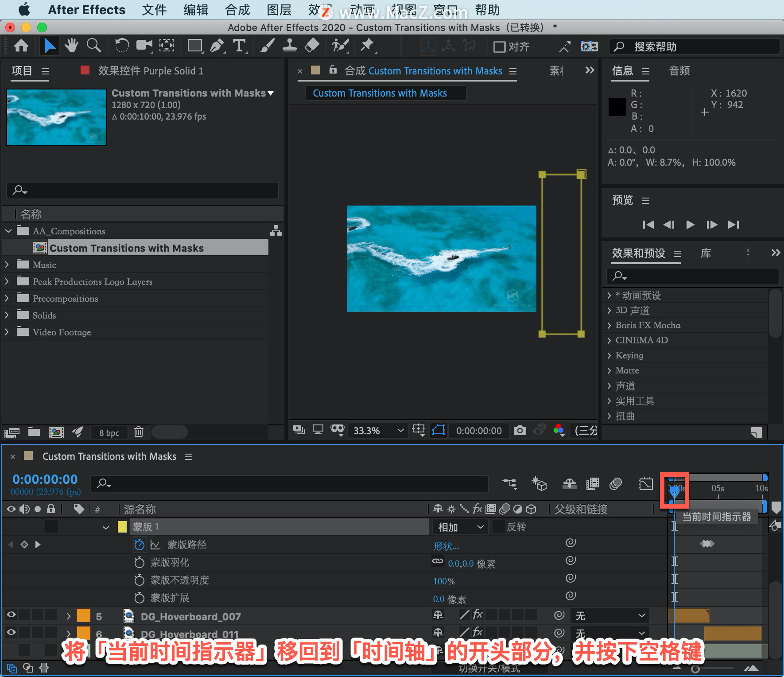
Task: Toggle the 蒙版羽化 stopwatch
Action: [x=139, y=562]
